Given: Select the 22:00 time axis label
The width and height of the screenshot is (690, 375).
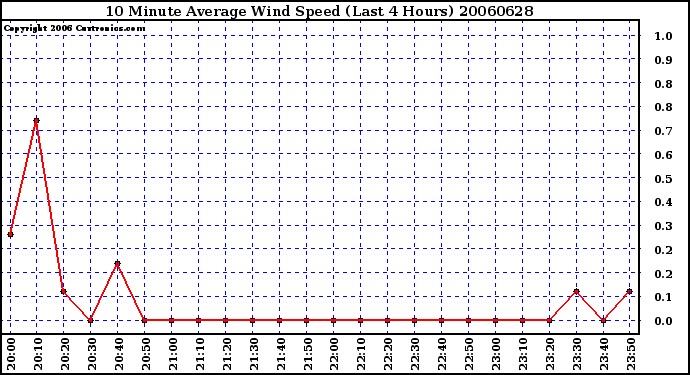Looking at the screenshot, I should pos(334,354).
